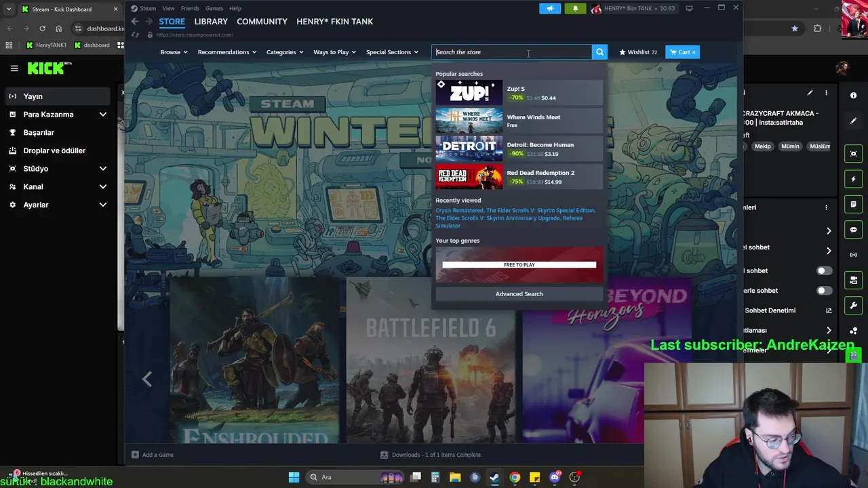
Task: Click Add a Game
Action: pyautogui.click(x=153, y=455)
